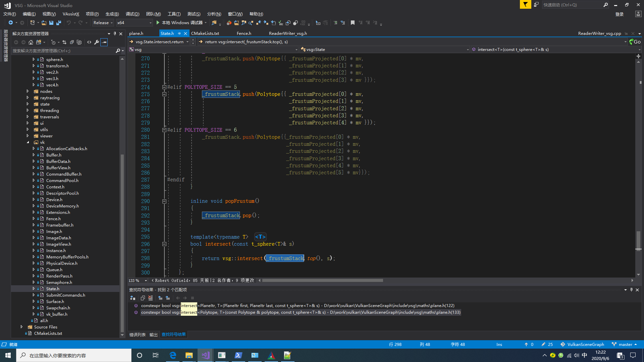Click the Quick Launch search icon

(605, 5)
